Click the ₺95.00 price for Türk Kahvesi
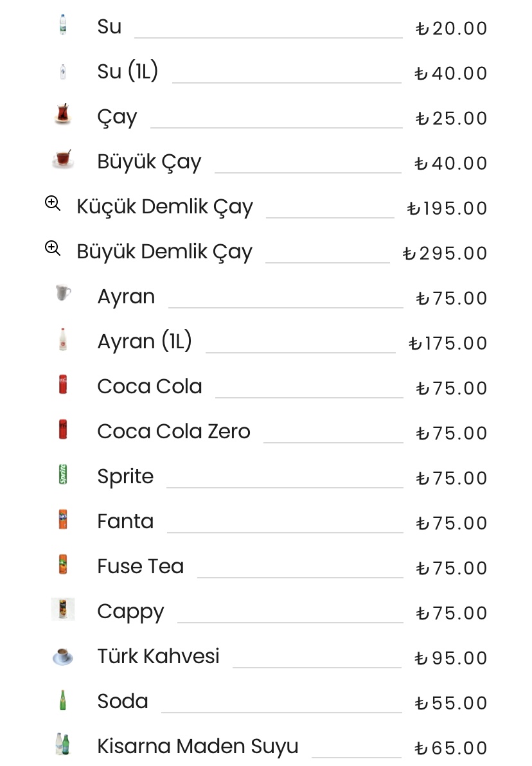The height and width of the screenshot is (766, 532). pos(450,658)
